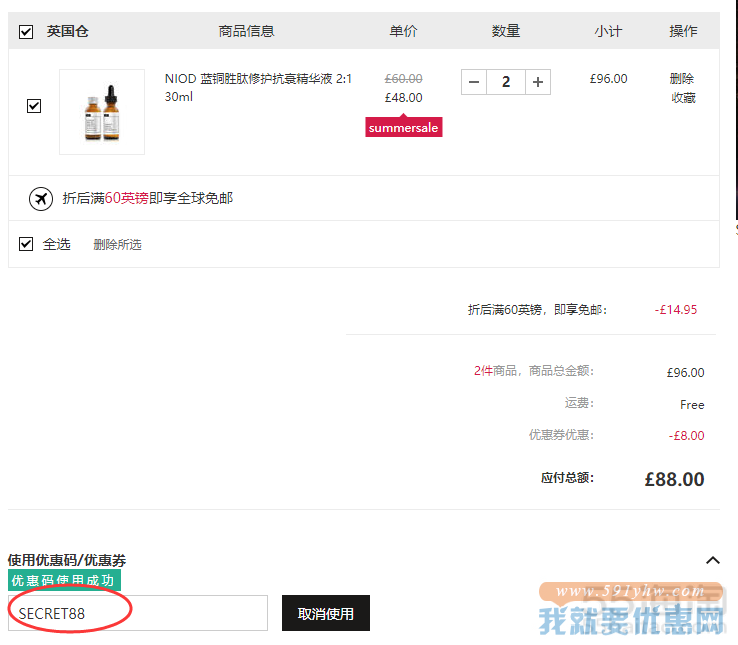Click the 商品总金额 £96.00 value
Image resolution: width=738 pixels, height=645 pixels.
click(x=685, y=373)
